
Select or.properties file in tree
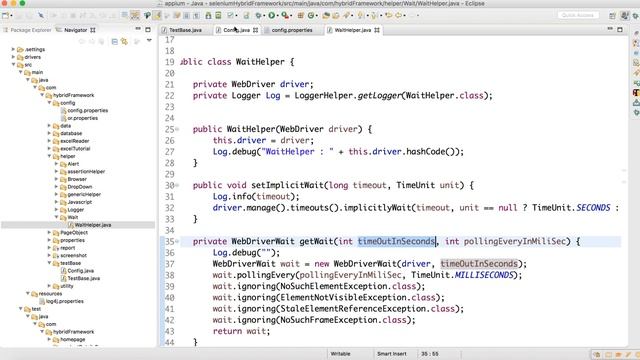[79, 118]
